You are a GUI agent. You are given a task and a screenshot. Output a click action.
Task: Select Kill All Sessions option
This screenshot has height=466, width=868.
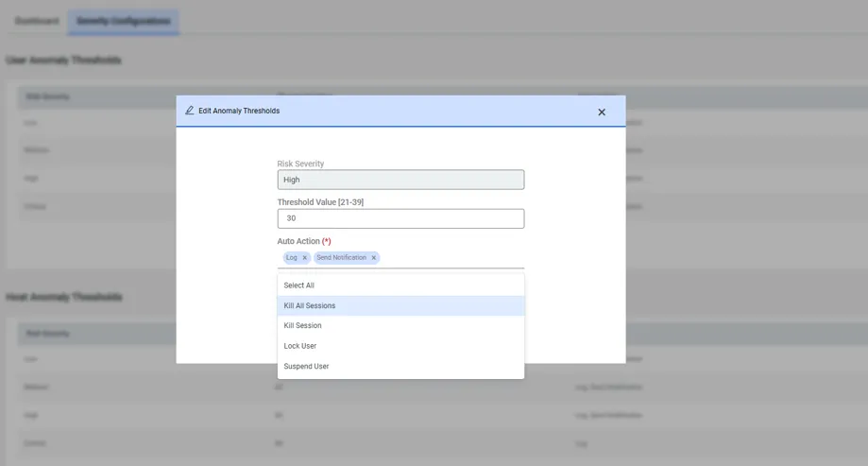coord(400,306)
